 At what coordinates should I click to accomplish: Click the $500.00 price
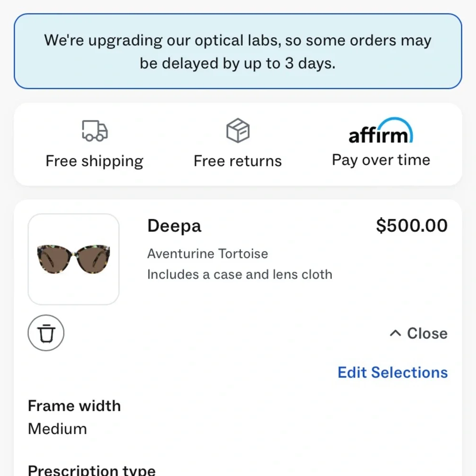point(412,225)
